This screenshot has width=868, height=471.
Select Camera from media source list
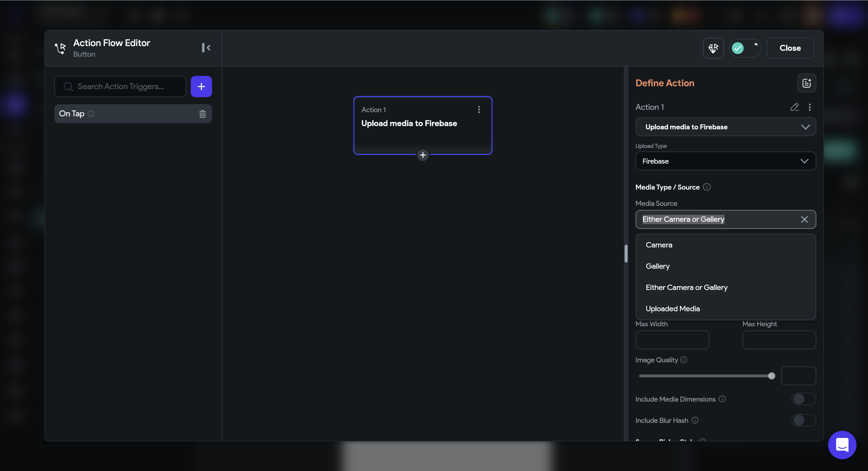659,245
